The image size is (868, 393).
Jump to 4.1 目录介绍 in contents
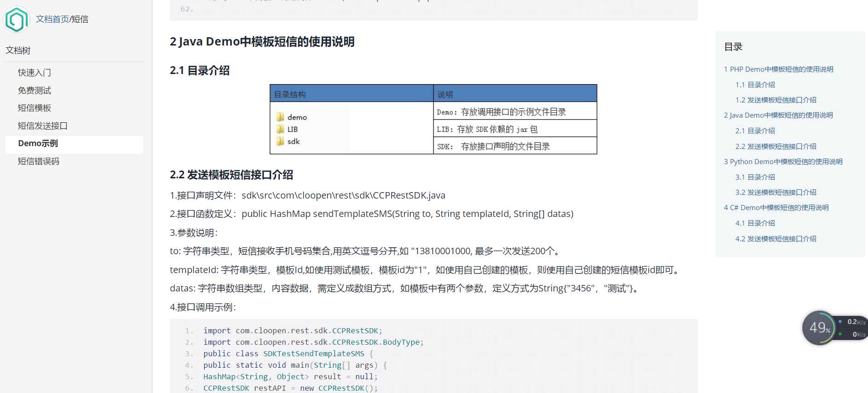pyautogui.click(x=755, y=223)
